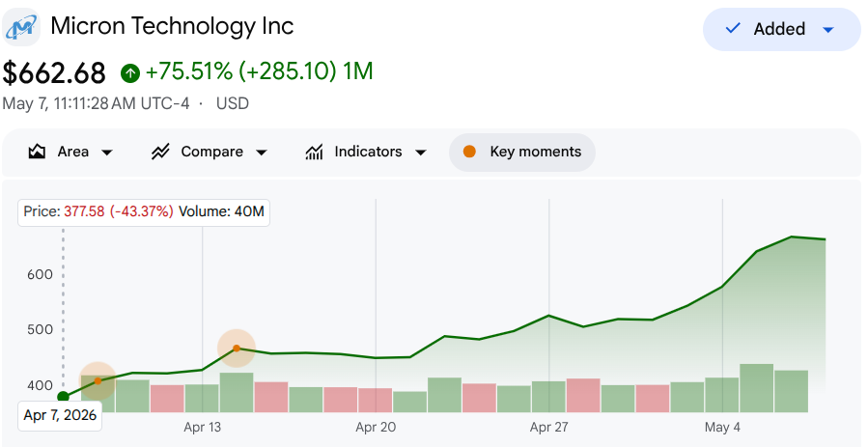Click the Added checkmark icon
The height and width of the screenshot is (447, 868).
tap(733, 28)
